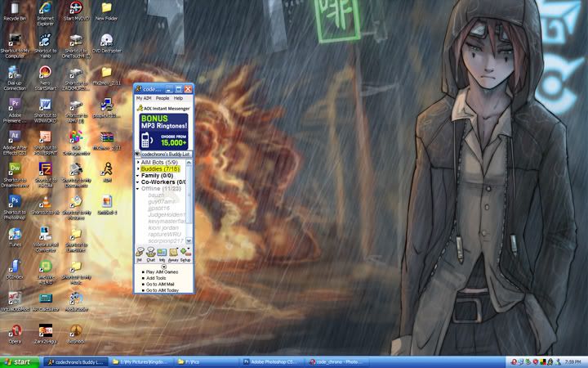The height and width of the screenshot is (368, 588).
Task: Select offline buddy JudgeHolden
Action: 166,215
